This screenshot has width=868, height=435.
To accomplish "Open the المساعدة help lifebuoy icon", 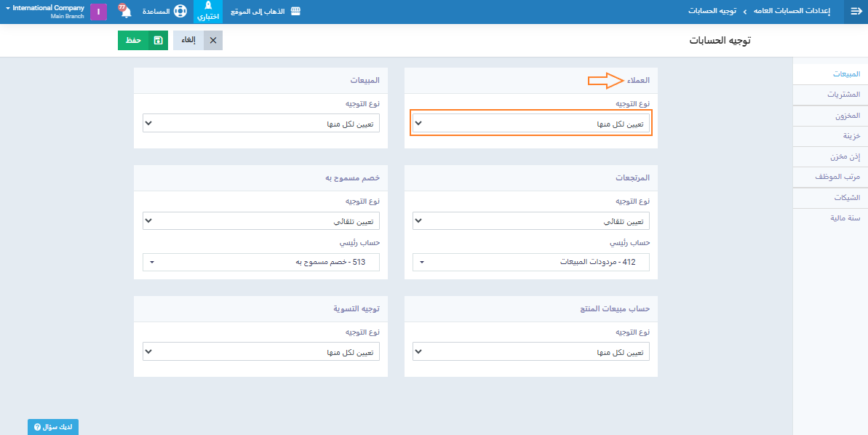I will pyautogui.click(x=180, y=12).
